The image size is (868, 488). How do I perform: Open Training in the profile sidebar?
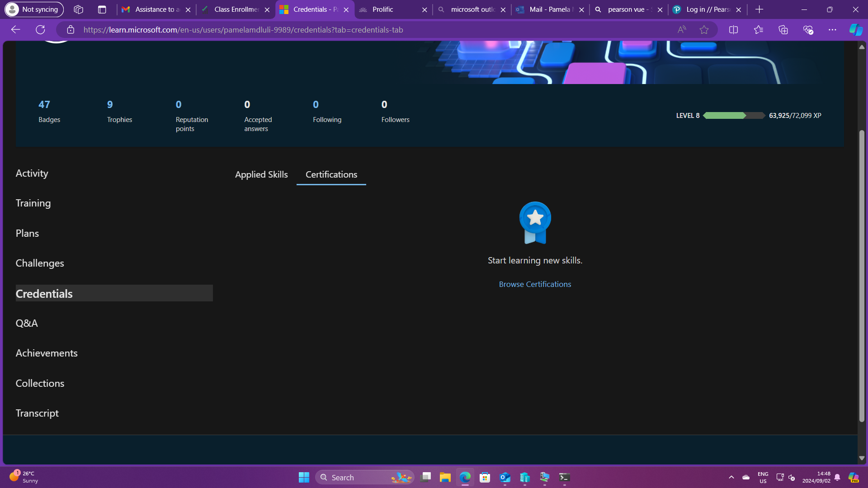[33, 203]
